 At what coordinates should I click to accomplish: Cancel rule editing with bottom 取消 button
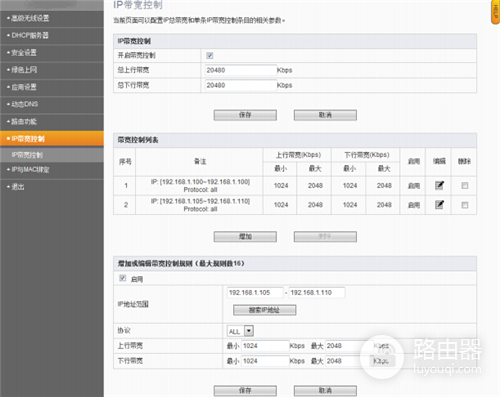[325, 391]
